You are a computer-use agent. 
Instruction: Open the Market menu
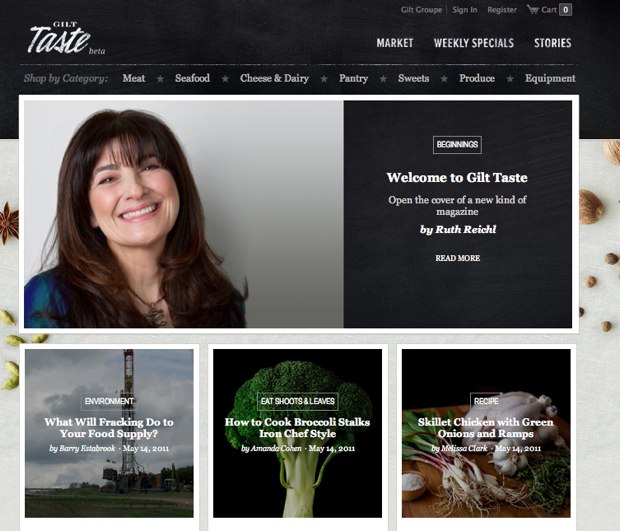[x=395, y=43]
